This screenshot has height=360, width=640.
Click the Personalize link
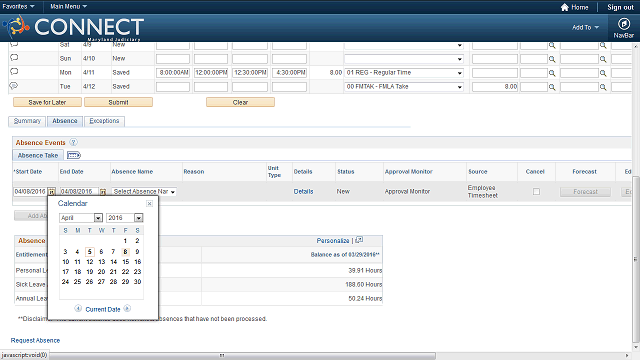333,240
